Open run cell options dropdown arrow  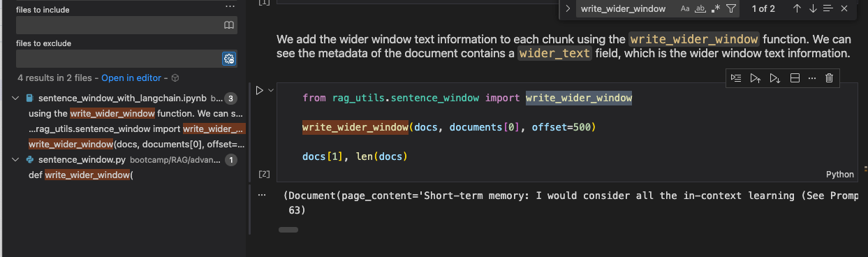point(270,90)
